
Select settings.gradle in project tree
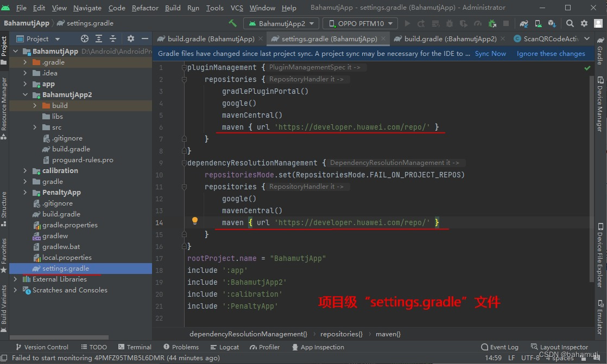click(x=80, y=269)
